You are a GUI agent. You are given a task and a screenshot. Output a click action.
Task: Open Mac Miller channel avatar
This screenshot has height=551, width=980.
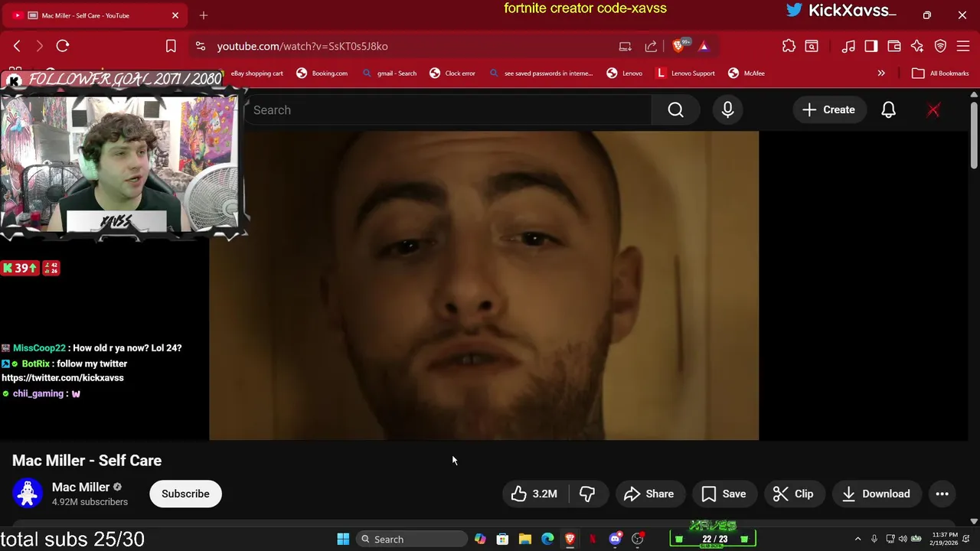pos(28,494)
